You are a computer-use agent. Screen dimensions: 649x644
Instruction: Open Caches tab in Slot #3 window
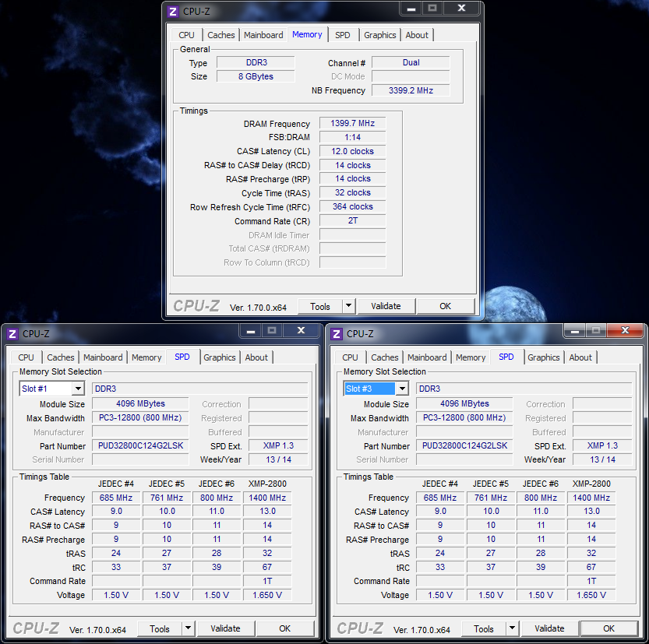coord(385,357)
